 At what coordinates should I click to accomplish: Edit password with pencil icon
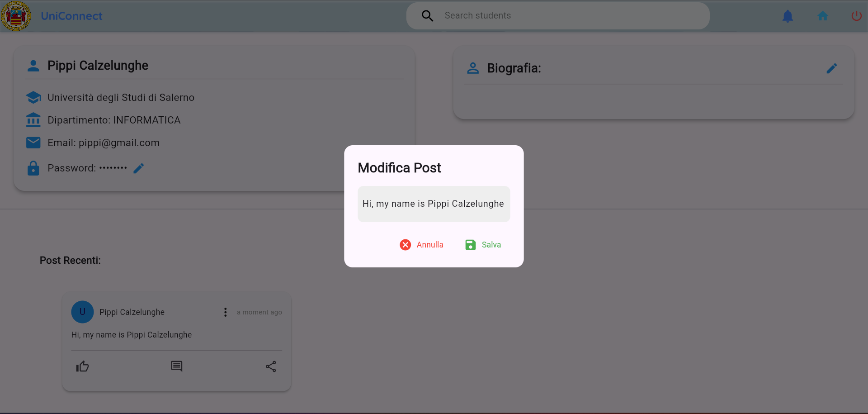click(139, 168)
